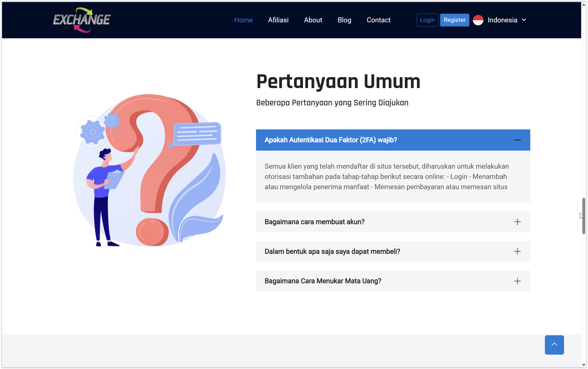Image resolution: width=588 pixels, height=369 pixels.
Task: Click the minus icon on the 2FA question
Action: [518, 140]
